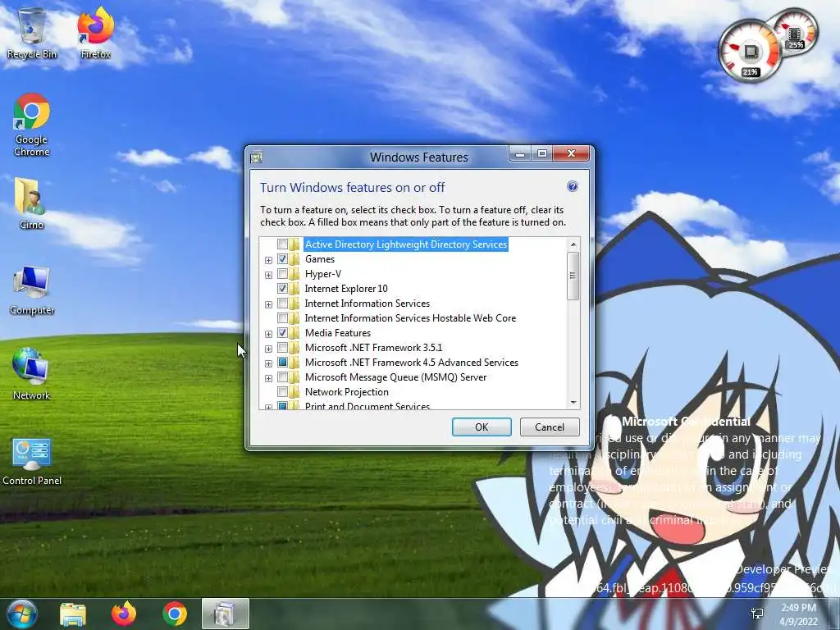Click the network icon in system tray
The image size is (840, 630).
click(x=757, y=614)
